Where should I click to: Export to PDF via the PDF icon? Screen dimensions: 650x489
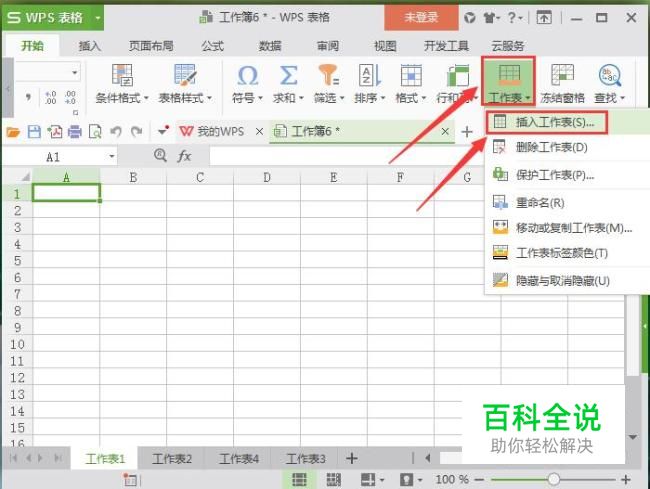tap(55, 132)
